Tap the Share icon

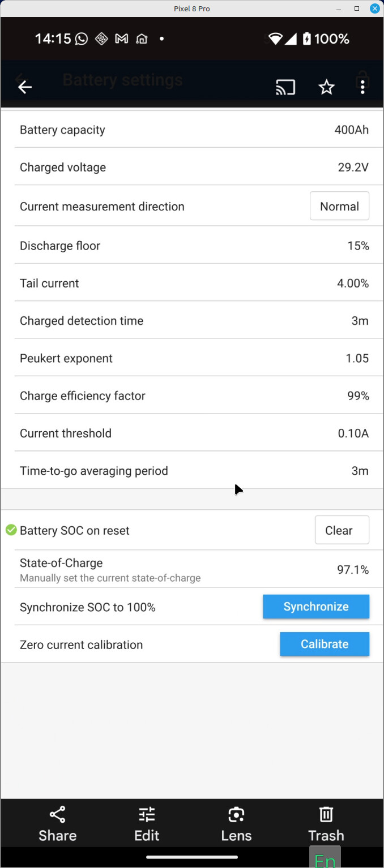57,815
